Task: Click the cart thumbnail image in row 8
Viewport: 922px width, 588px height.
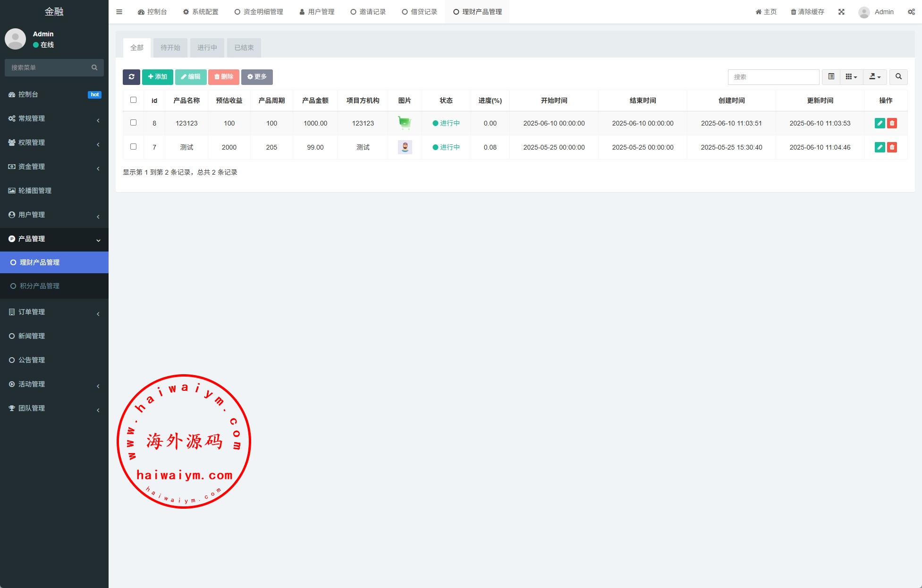Action: [405, 123]
